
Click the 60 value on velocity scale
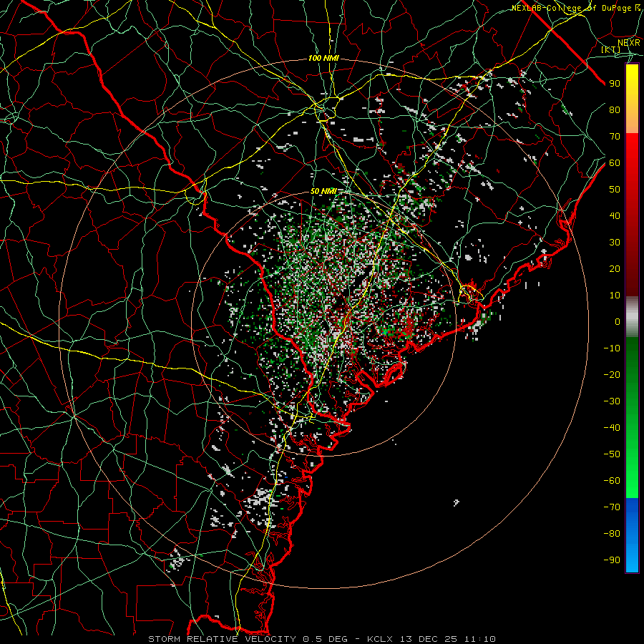point(615,162)
